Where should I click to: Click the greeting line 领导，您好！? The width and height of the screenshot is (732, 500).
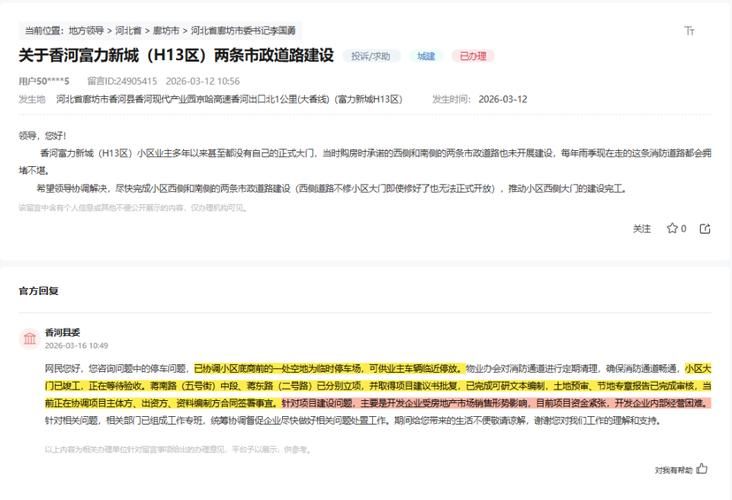coord(42,136)
